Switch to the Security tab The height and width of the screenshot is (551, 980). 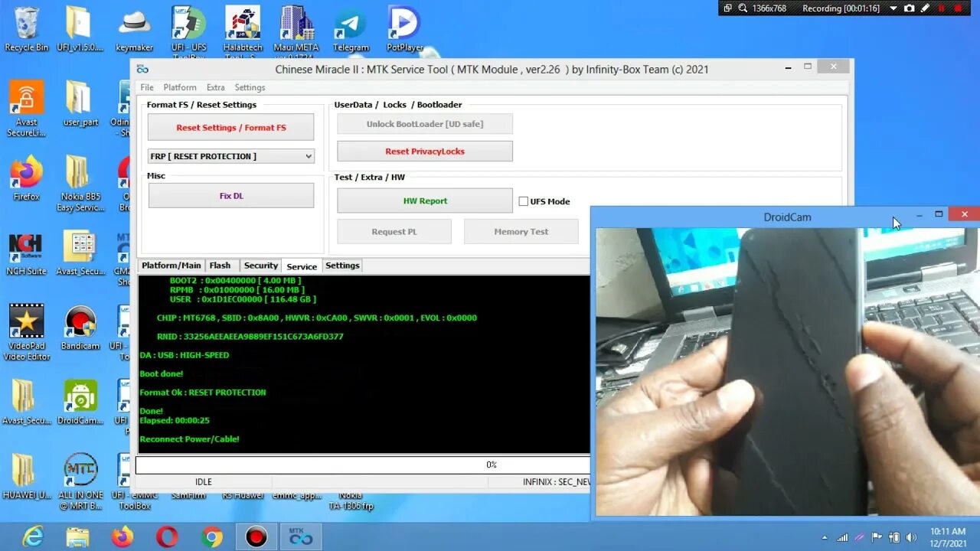261,266
